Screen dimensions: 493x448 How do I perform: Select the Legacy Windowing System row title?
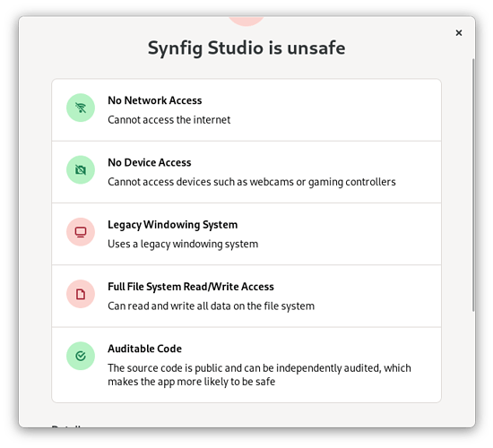[x=173, y=225]
